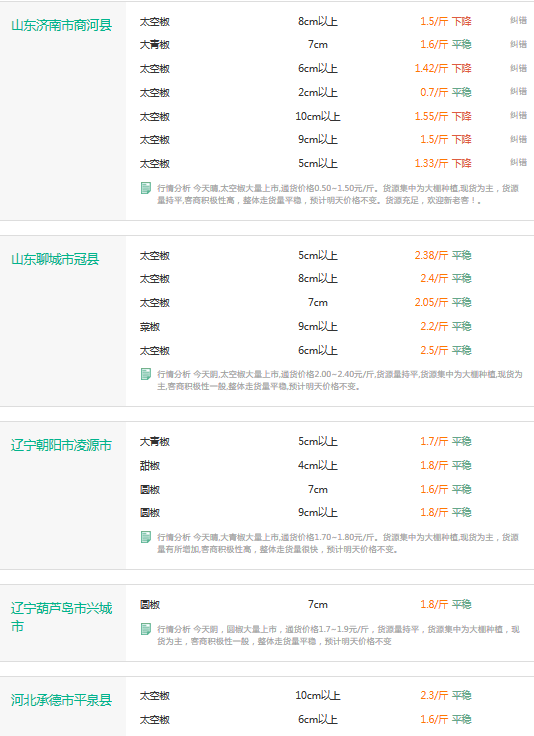Open the 河北承德市平泉县 location link

tap(61, 700)
